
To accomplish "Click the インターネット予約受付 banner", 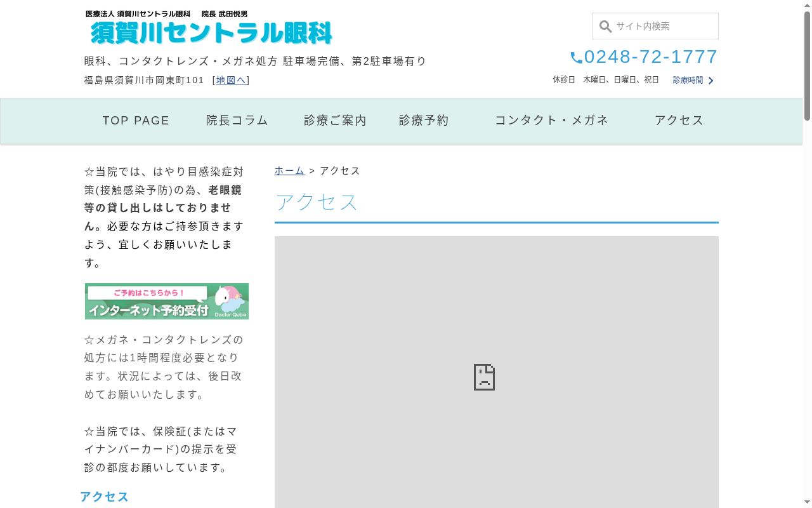I will tap(167, 301).
